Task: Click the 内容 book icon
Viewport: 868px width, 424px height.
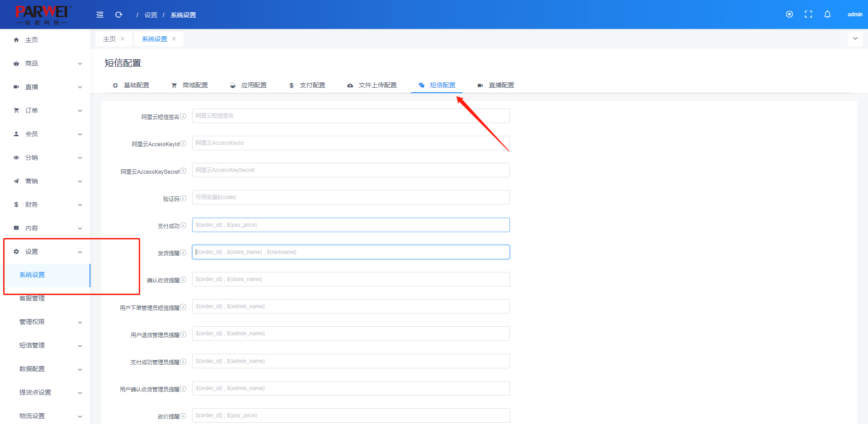Action: (x=16, y=228)
